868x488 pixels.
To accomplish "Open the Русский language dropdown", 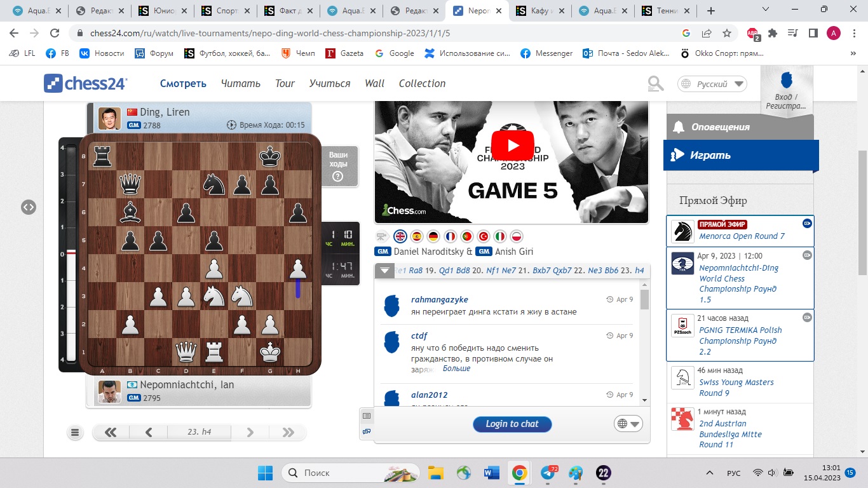I will [712, 84].
